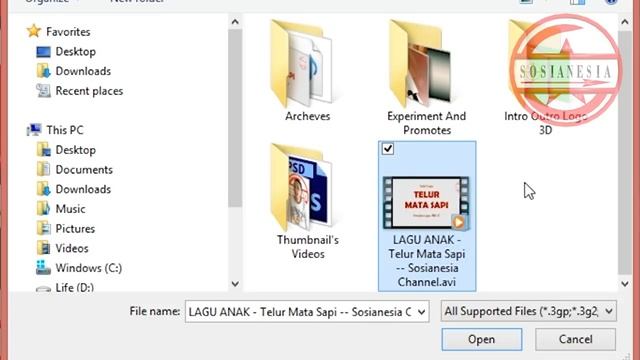Click the 'This PC' label
The image size is (640, 360).
pos(65,130)
